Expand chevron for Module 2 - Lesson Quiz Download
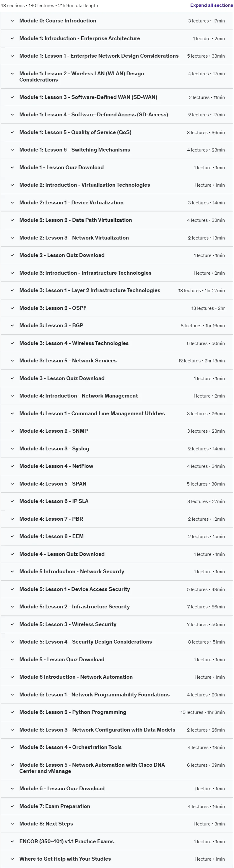The image size is (234, 868). pos(12,255)
